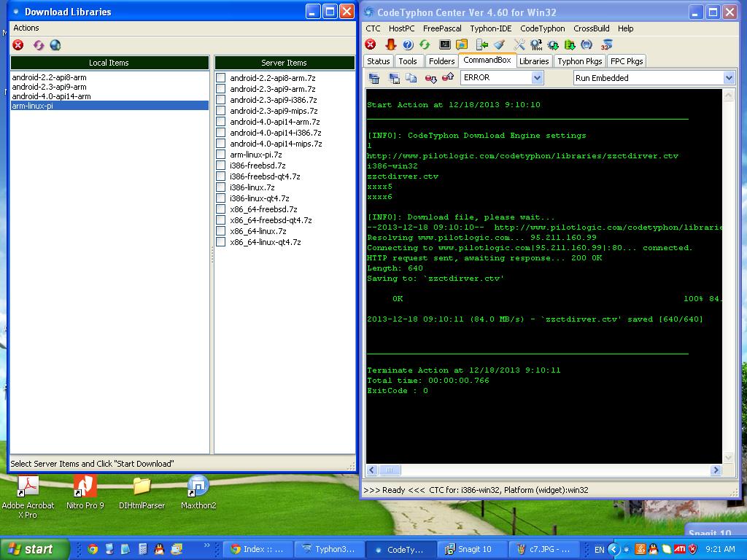Open the Run Embedded dropdown arrow
The width and height of the screenshot is (747, 560).
(x=729, y=78)
